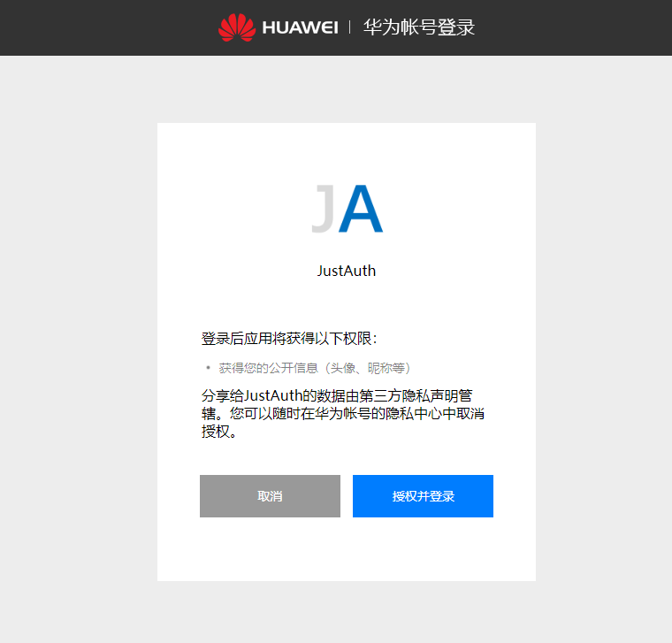Click blank white card area below buttons
672x643 pixels.
tap(347, 551)
